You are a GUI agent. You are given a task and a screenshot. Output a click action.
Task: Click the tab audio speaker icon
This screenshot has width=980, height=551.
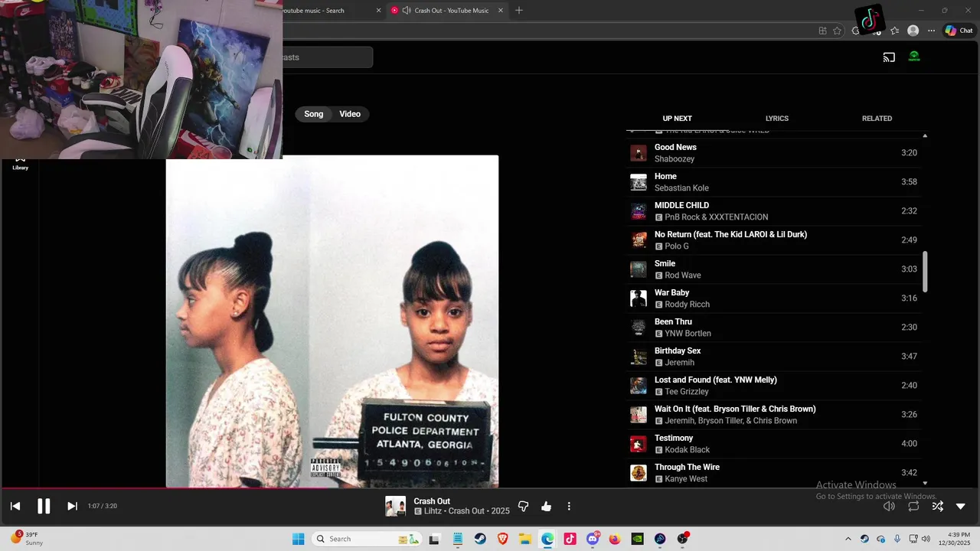pyautogui.click(x=407, y=11)
